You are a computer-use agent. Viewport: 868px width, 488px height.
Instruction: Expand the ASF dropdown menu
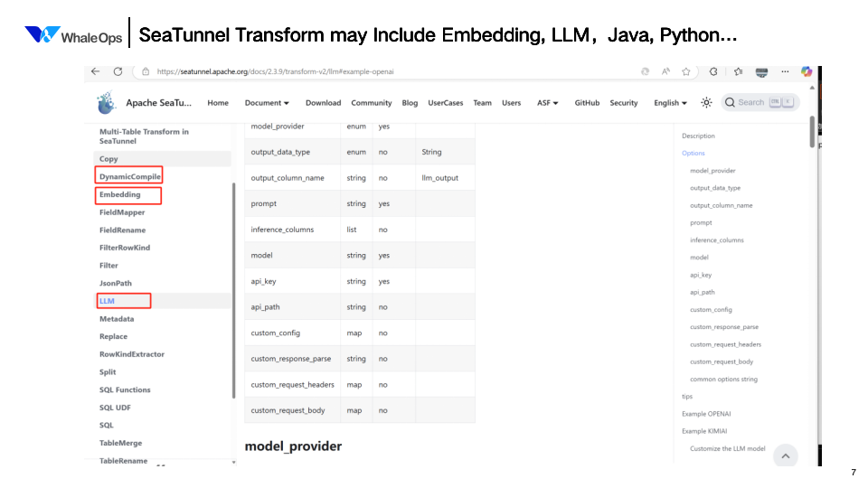point(548,103)
